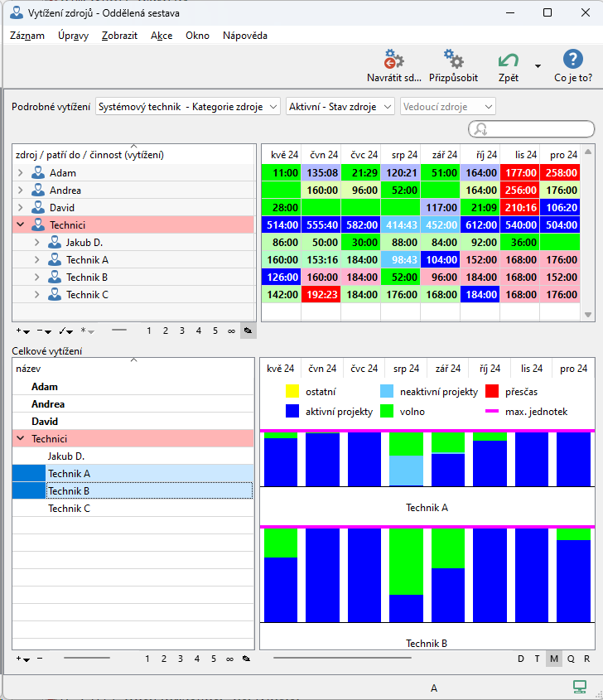Click the infinity level icon in upper panel
The image size is (603, 700).
coord(230,331)
